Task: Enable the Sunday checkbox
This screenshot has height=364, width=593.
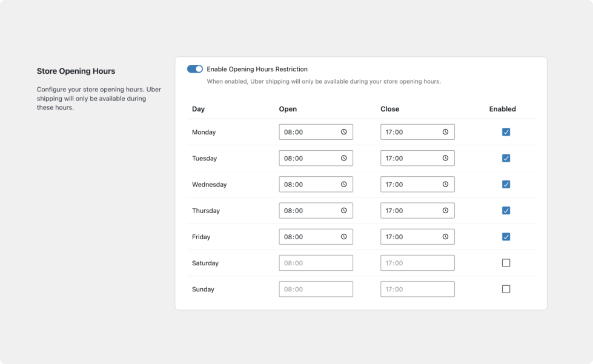Action: click(506, 290)
